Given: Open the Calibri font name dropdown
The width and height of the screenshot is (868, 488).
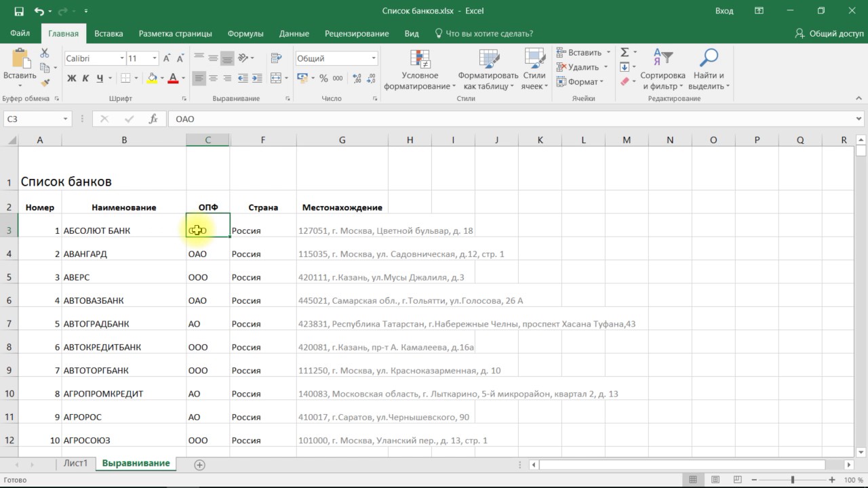Looking at the screenshot, I should point(122,58).
